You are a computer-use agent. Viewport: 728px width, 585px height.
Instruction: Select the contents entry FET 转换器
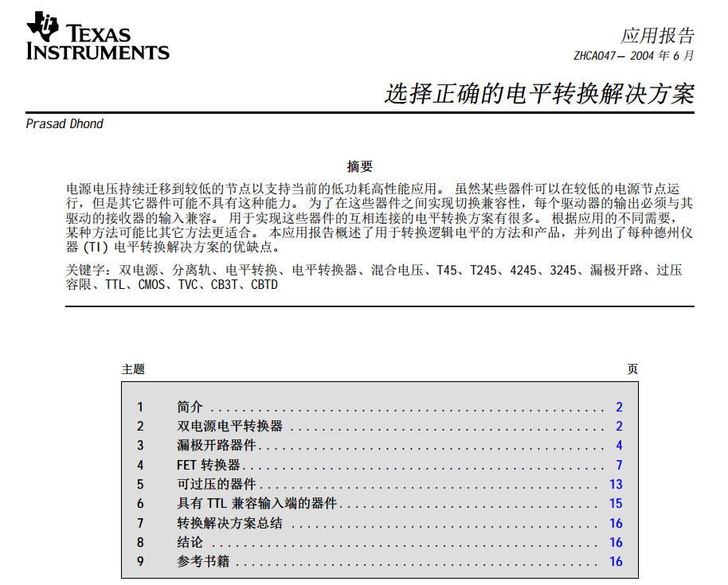pyautogui.click(x=209, y=465)
